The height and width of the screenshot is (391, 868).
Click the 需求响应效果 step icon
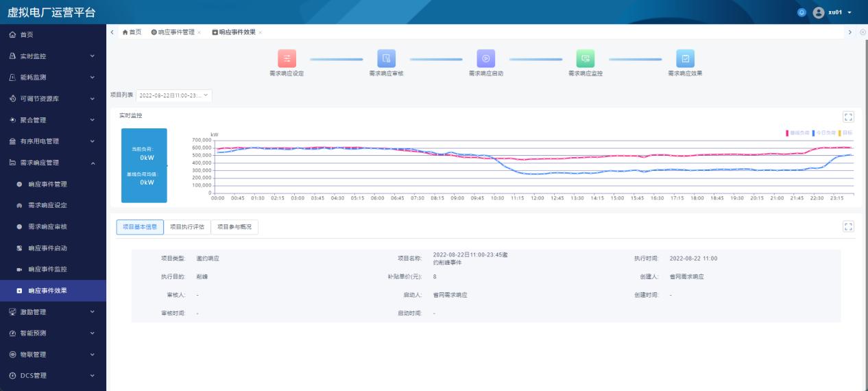[x=685, y=58]
